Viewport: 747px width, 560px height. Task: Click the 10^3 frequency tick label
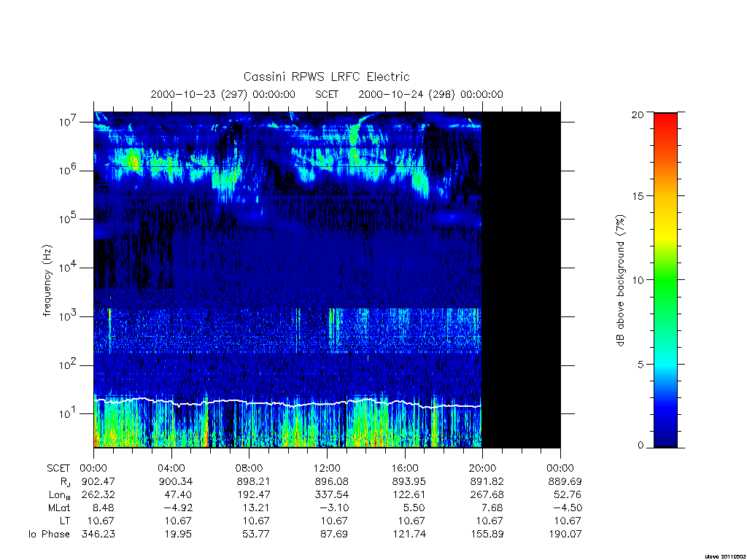click(69, 316)
